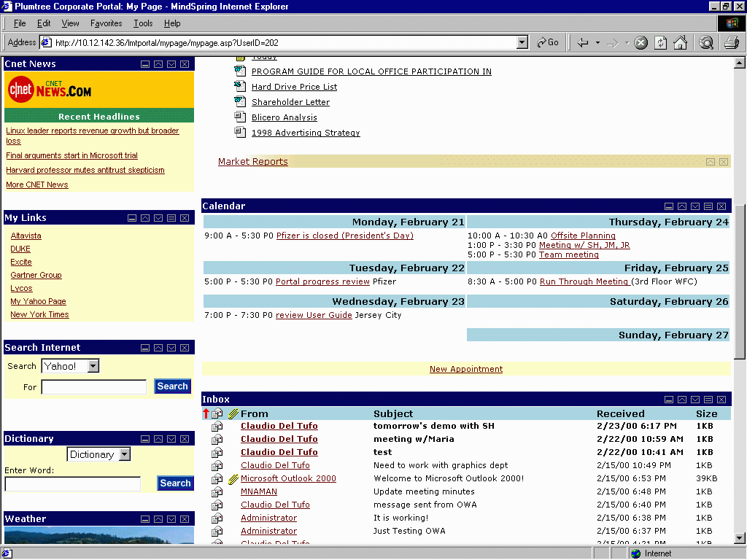The width and height of the screenshot is (747, 560).
Task: Click the 'tomorrow's demo with SH' subject
Action: (434, 426)
